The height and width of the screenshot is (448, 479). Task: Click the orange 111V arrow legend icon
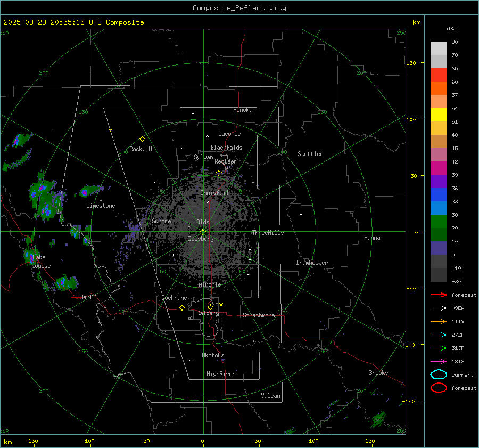[x=439, y=321]
